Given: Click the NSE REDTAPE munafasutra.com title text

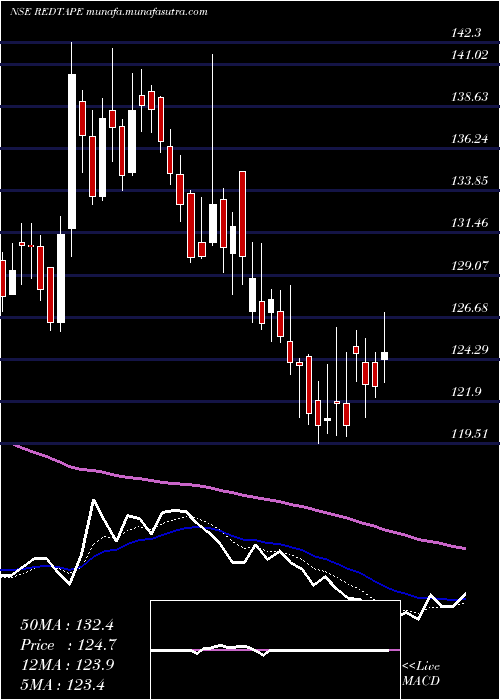Looking at the screenshot, I should click(x=109, y=12).
